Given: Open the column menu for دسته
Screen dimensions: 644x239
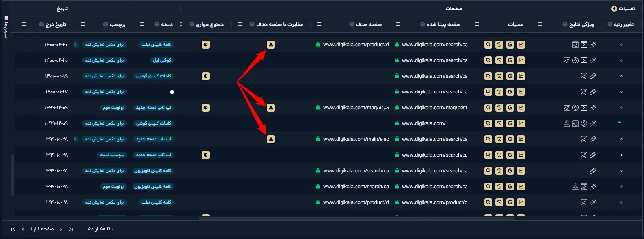Looking at the screenshot, I should pos(142,24).
